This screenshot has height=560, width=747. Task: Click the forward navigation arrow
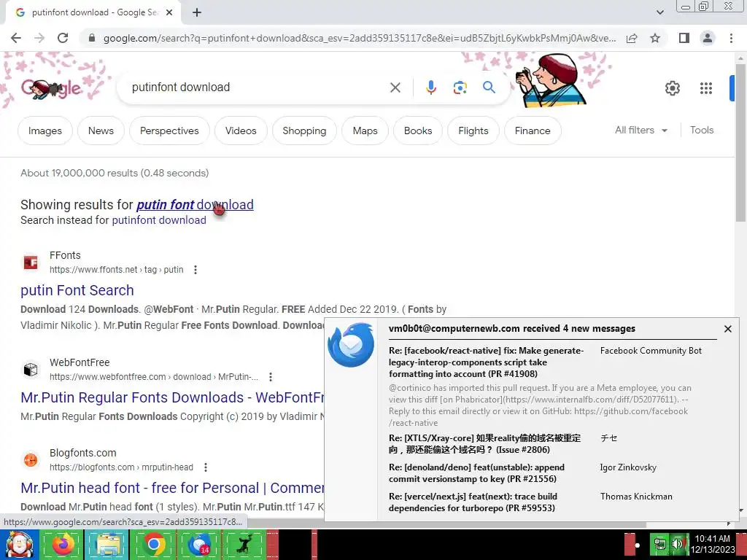pos(39,38)
